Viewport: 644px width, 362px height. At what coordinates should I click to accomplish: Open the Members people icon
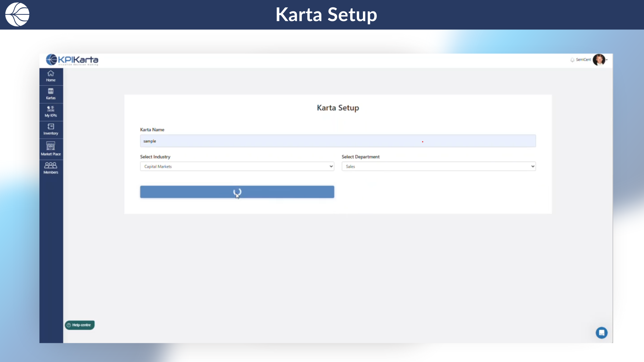(51, 168)
